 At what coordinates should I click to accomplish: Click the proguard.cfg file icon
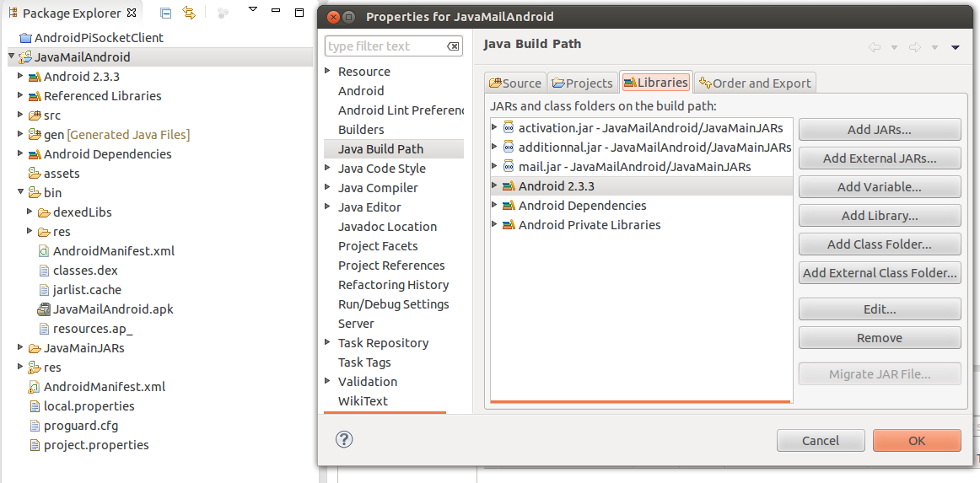35,427
